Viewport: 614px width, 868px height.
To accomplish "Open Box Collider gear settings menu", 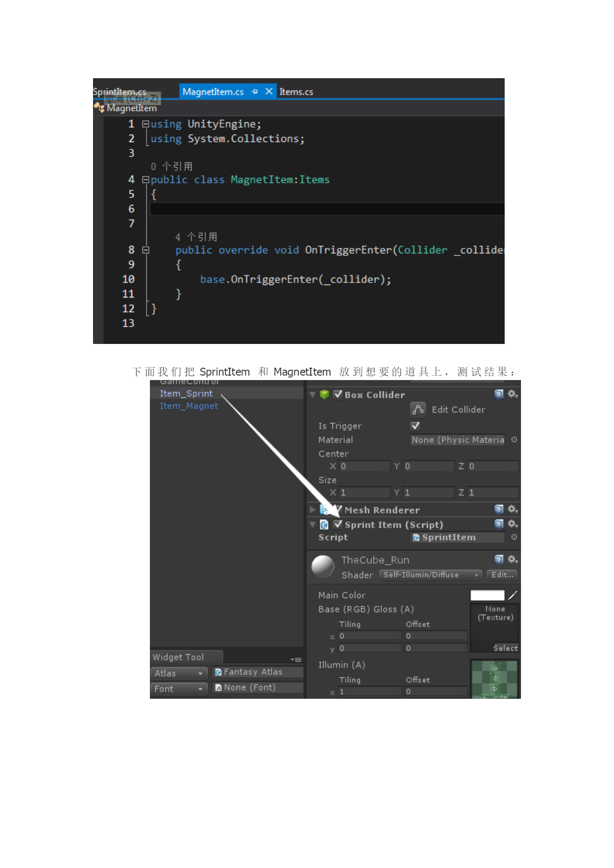I will (513, 394).
